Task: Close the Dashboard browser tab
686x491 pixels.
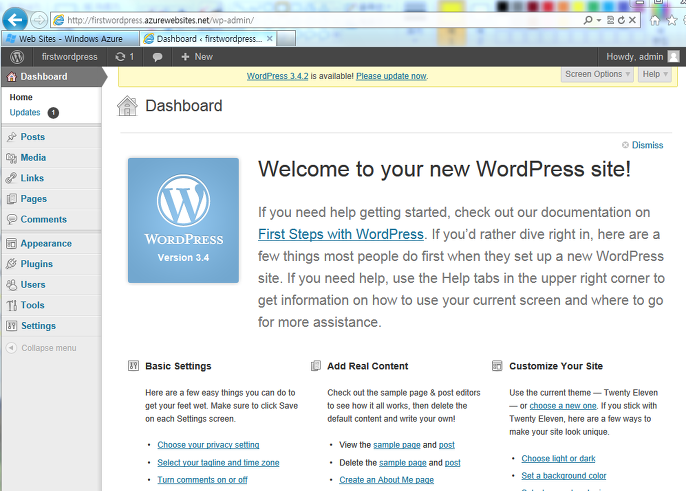Action: pyautogui.click(x=270, y=39)
